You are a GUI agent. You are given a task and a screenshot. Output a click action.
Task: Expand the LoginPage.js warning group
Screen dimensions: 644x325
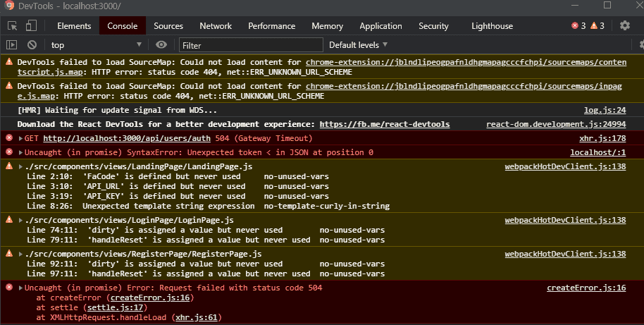[20, 220]
